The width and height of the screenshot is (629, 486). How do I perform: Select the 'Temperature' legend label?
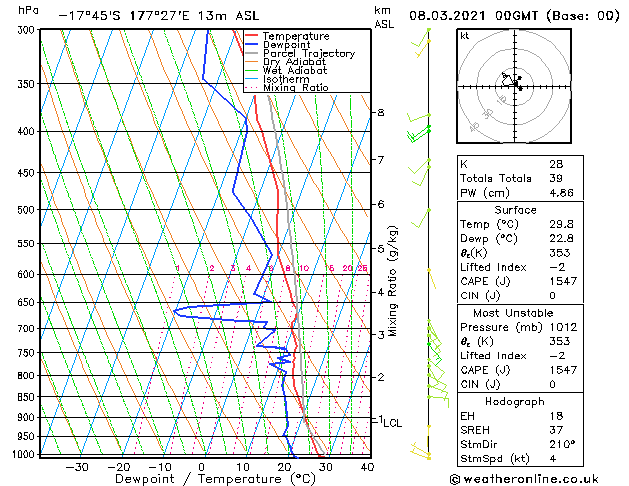pos(296,36)
